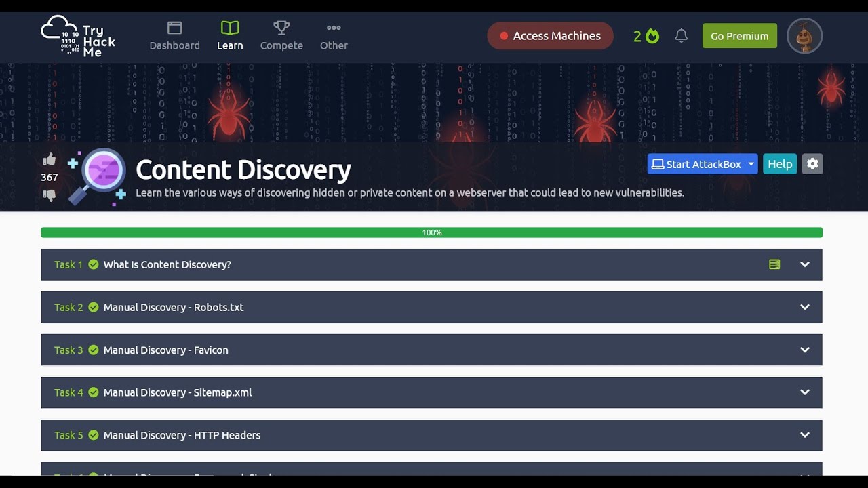Open the Dashboard menu item
868x488 pixels.
coord(174,37)
